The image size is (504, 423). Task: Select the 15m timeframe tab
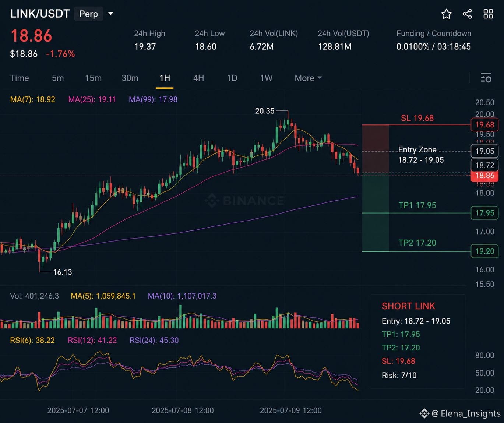click(x=93, y=78)
